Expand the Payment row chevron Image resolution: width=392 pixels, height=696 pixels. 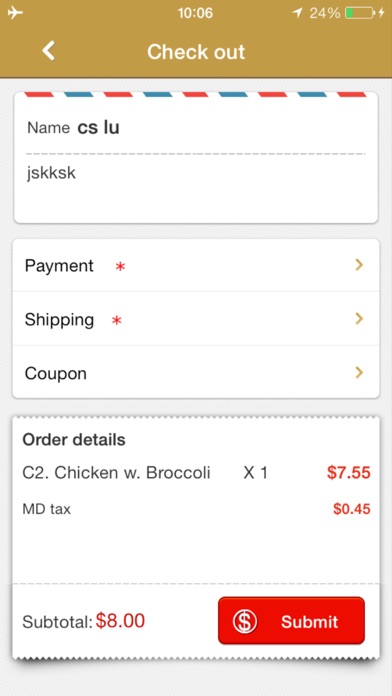[x=359, y=265]
